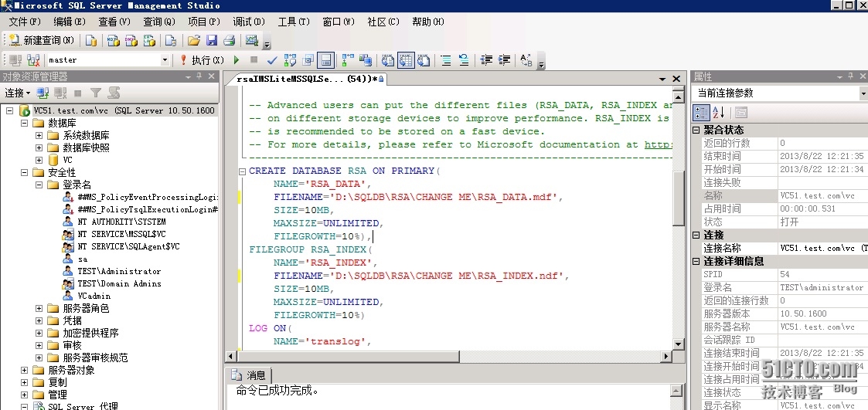Increase indent of selected code
This screenshot has width=868, height=410.
pyautogui.click(x=504, y=59)
